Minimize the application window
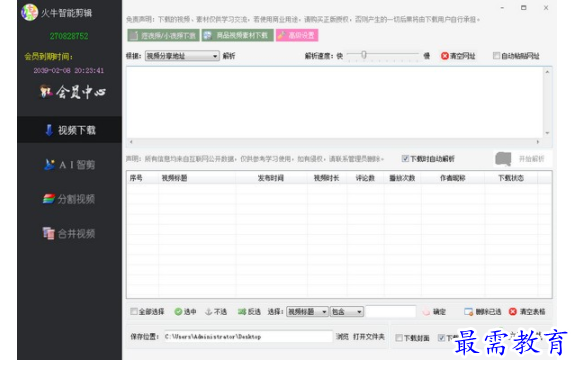Image resolution: width=576 pixels, height=374 pixels. [502, 8]
